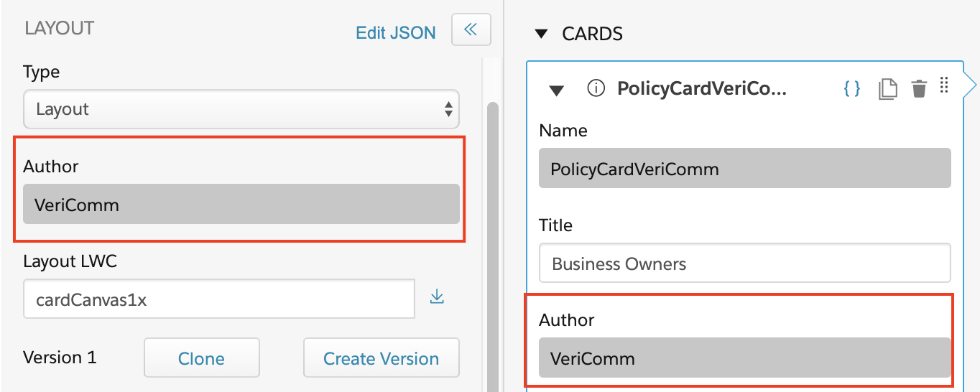Collapse the PolicyCardVeriComm card triangle
The image size is (980, 392).
[x=556, y=90]
